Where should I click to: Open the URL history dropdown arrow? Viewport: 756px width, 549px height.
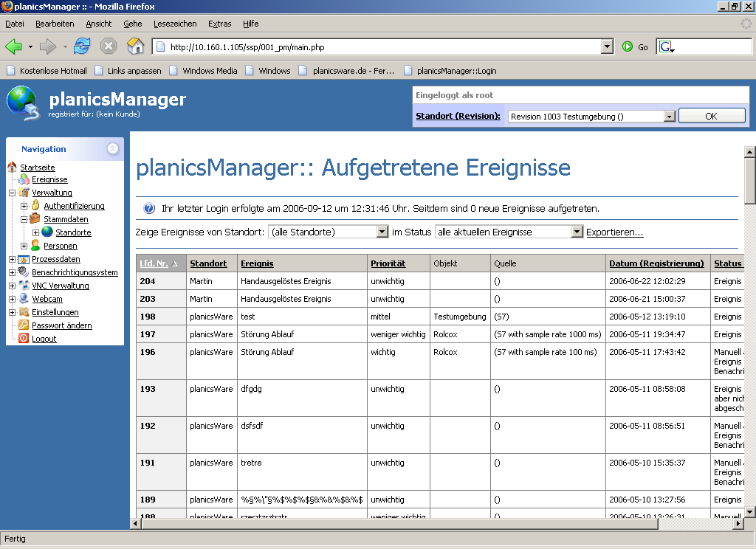tap(608, 46)
